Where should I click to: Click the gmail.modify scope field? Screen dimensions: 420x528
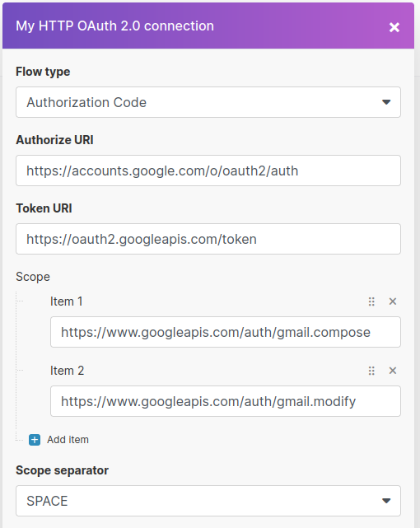tap(226, 401)
